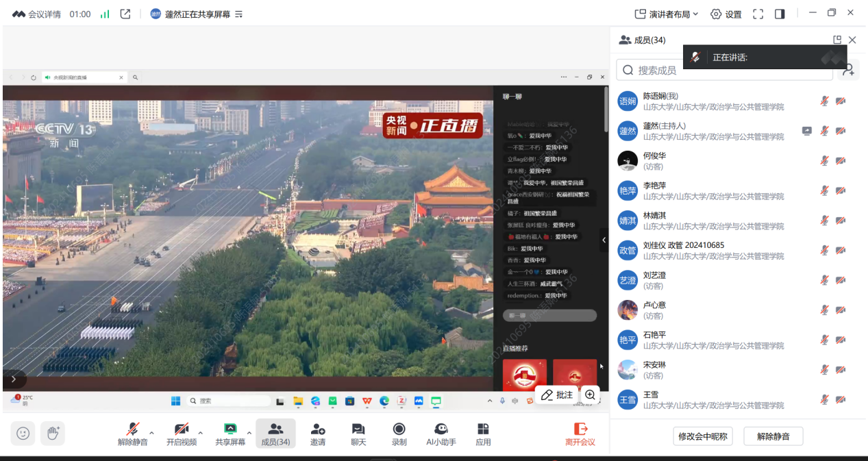Click the emoji reaction smiley icon
This screenshot has height=461, width=868.
coord(23,433)
